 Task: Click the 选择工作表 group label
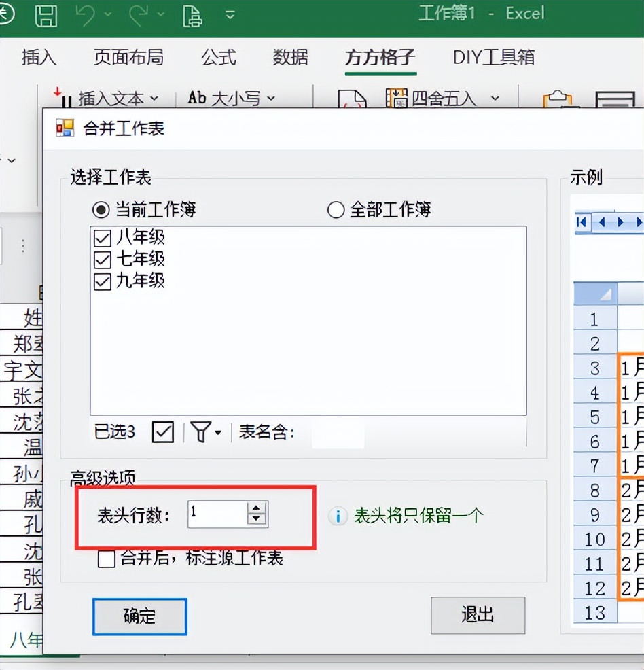[x=111, y=177]
